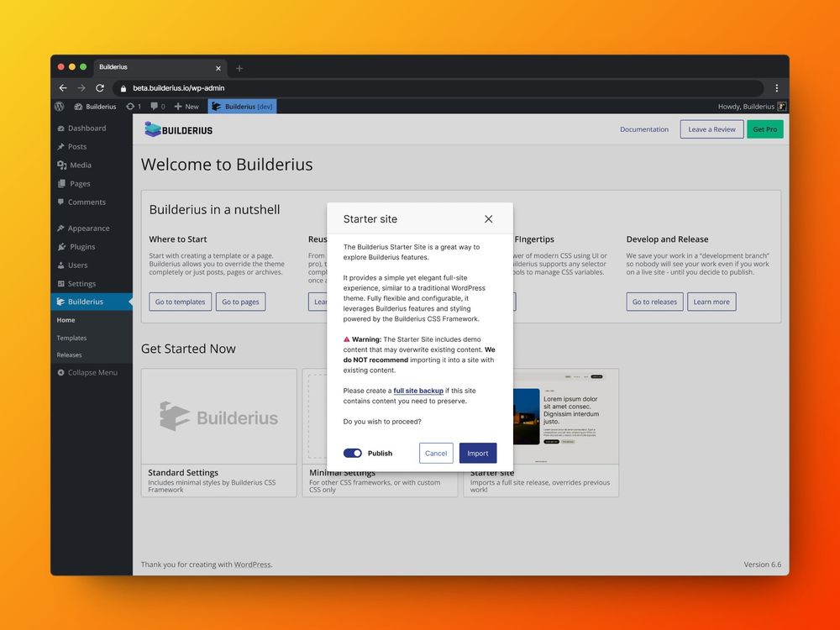Click the Leave a Review button

pos(711,129)
